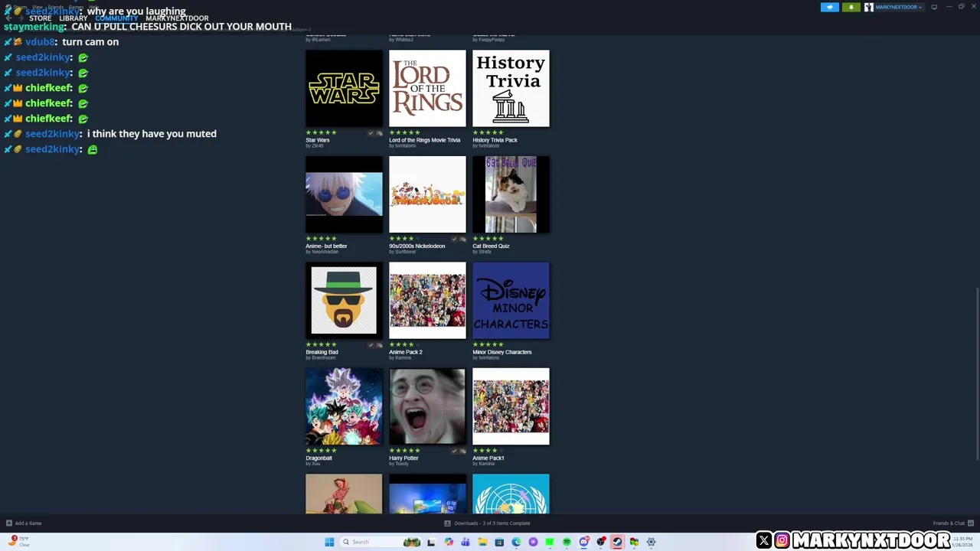The image size is (980, 551).
Task: Open the Harry Potter pack thumbnail
Action: pyautogui.click(x=427, y=406)
